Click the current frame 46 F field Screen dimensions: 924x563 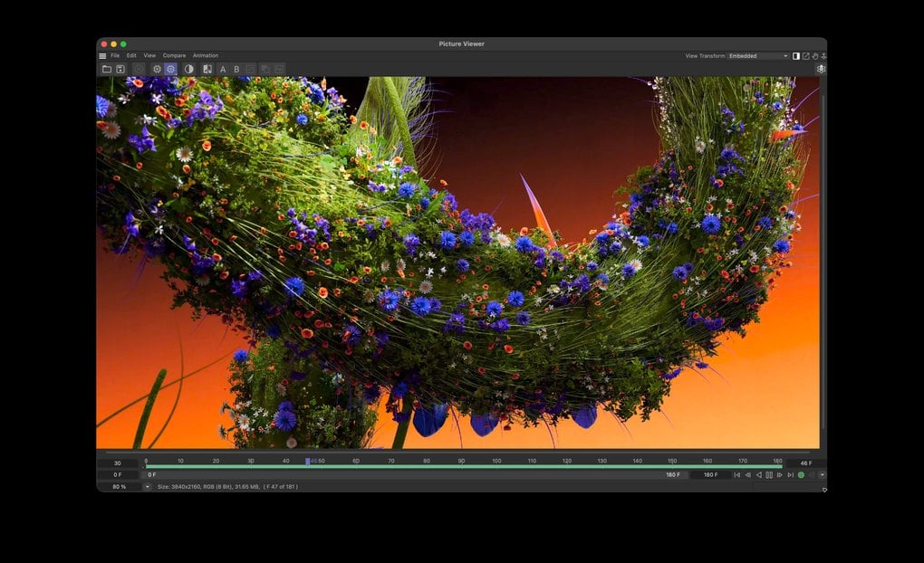(x=806, y=463)
